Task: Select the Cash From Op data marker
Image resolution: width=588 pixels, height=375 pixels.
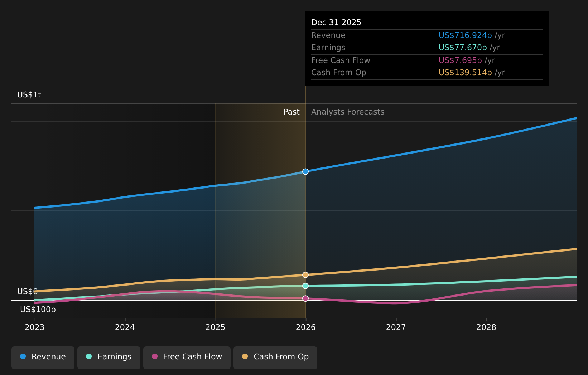Action: pos(305,275)
